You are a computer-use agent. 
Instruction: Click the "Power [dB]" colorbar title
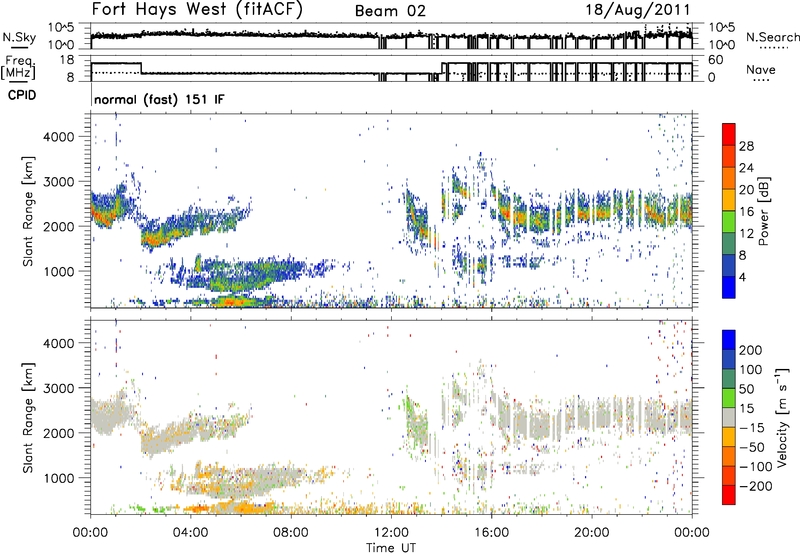tap(763, 211)
